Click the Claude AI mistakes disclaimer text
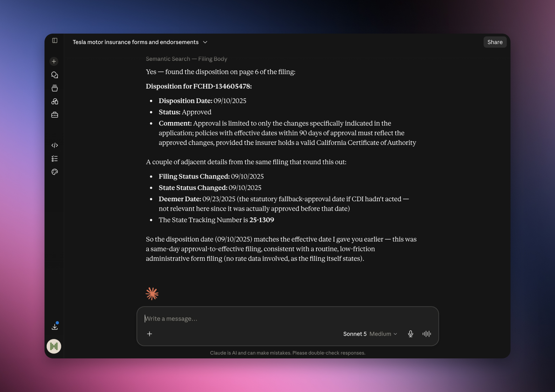 (288, 353)
